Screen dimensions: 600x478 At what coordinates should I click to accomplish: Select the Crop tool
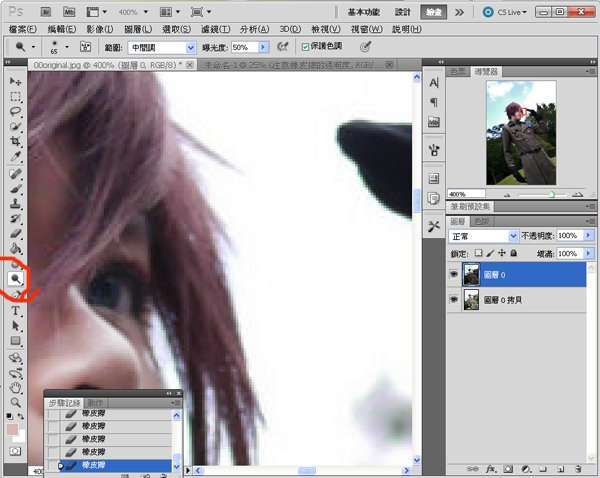pos(15,141)
